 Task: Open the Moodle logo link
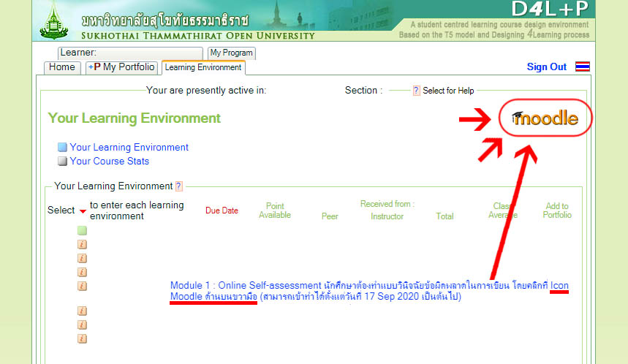(x=545, y=118)
